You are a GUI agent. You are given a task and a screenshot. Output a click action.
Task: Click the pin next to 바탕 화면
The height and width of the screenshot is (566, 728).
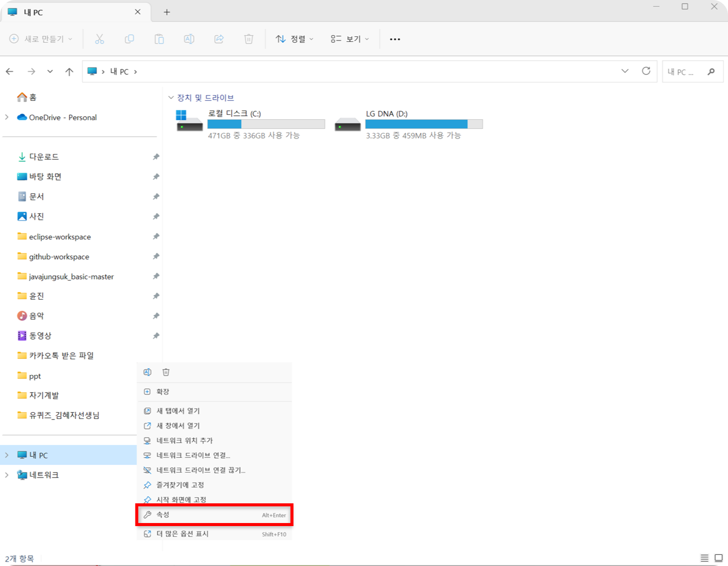[x=156, y=176]
